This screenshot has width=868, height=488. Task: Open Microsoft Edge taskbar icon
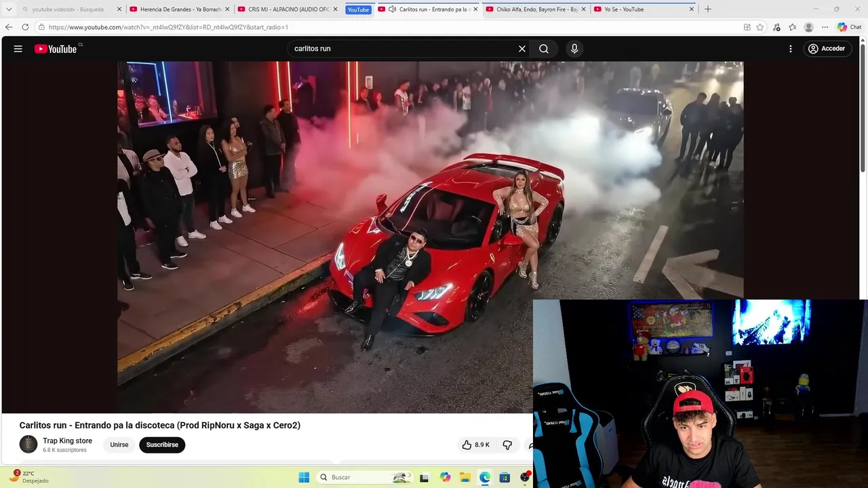[485, 477]
